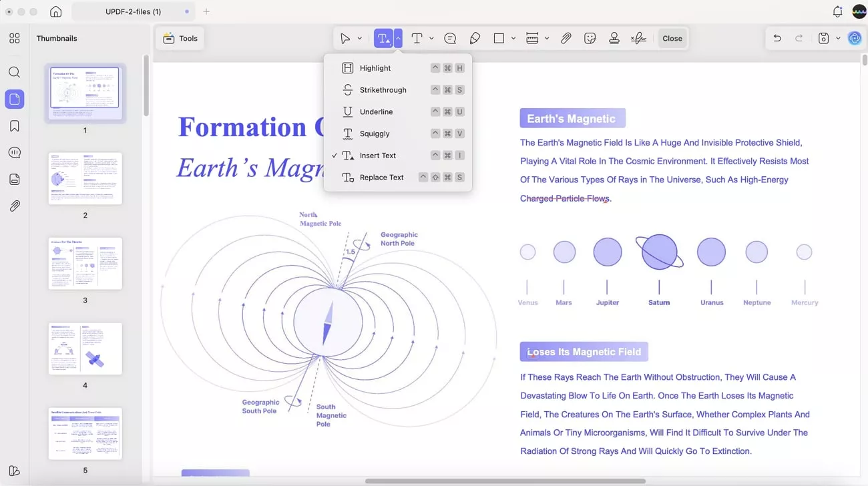
Task: Select the pencil drawing tool
Action: click(x=475, y=39)
